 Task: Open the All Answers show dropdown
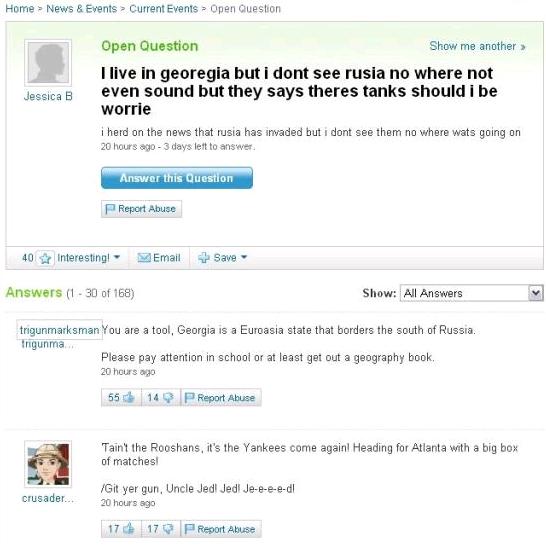click(471, 293)
